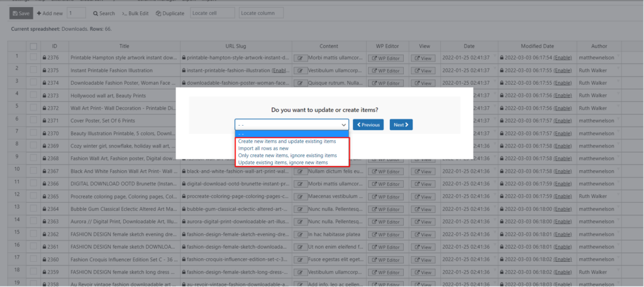Click the content edit icon beside 'Vestibulum ullamcorp...' in row 2
644x287 pixels.
[300, 70]
